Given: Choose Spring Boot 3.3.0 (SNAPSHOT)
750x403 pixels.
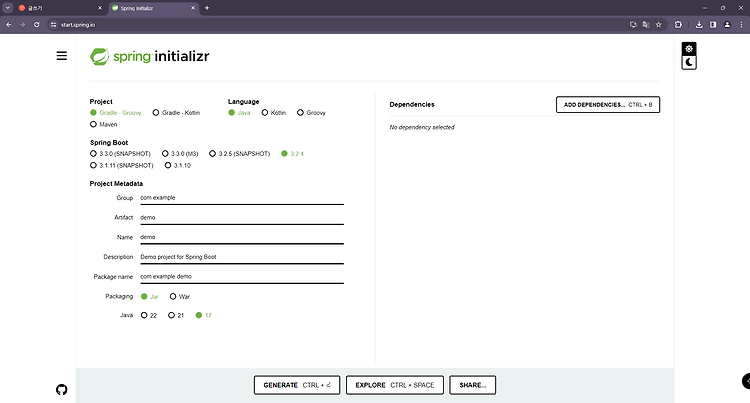Looking at the screenshot, I should pyautogui.click(x=121, y=154).
